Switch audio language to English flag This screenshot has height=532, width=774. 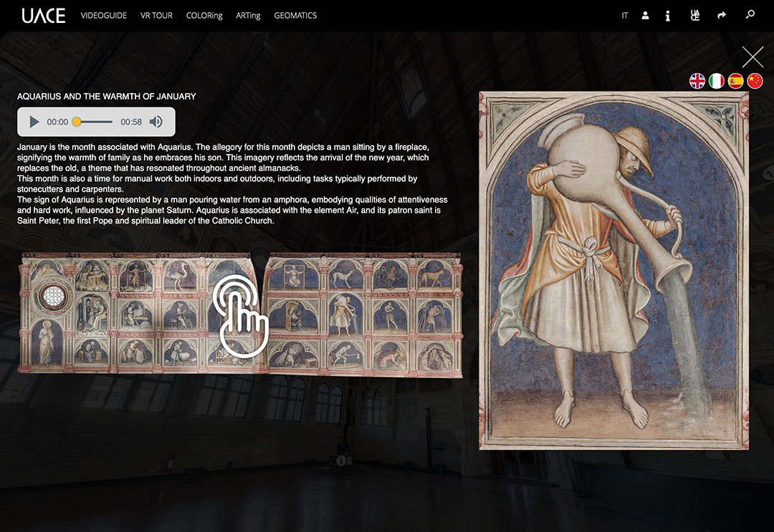click(697, 81)
